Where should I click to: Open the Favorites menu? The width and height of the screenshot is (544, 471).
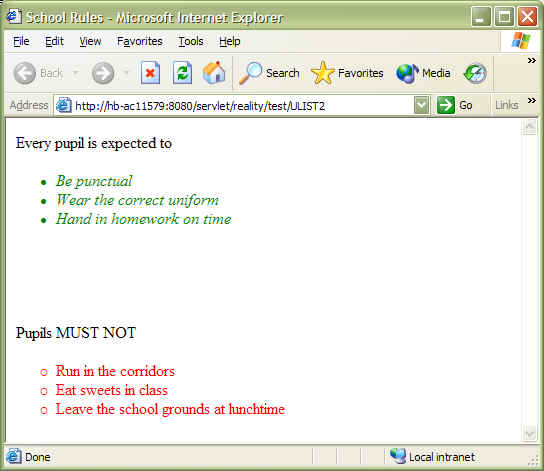pos(139,41)
